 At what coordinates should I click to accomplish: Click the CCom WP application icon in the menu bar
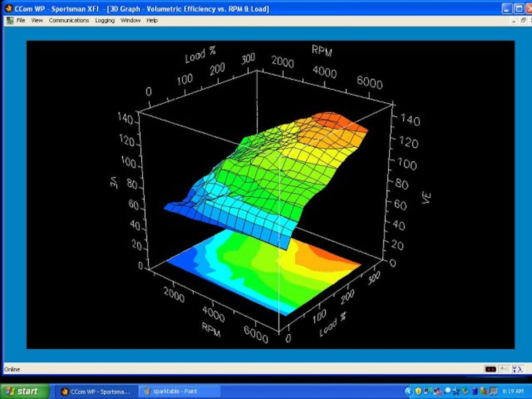click(x=9, y=20)
